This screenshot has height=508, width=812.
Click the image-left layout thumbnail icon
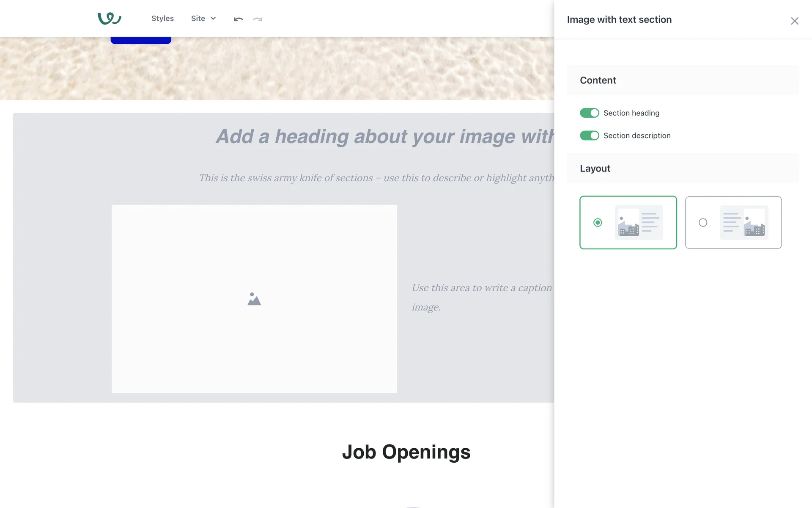(x=639, y=222)
